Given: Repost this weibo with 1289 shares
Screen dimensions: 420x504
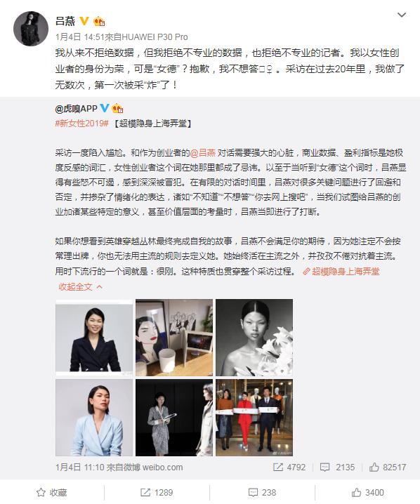Looking at the screenshot, I should tap(157, 493).
